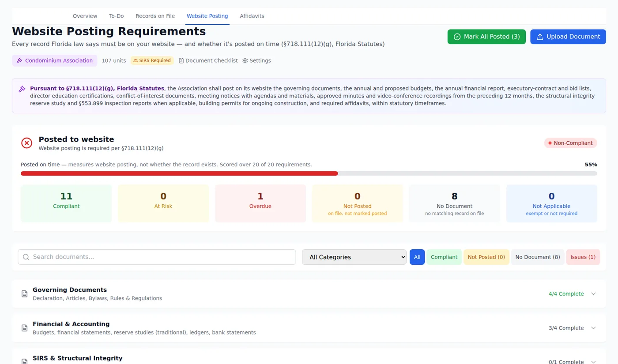Image resolution: width=618 pixels, height=364 pixels.
Task: Click the Financial & Accounting heading
Action: tap(71, 324)
